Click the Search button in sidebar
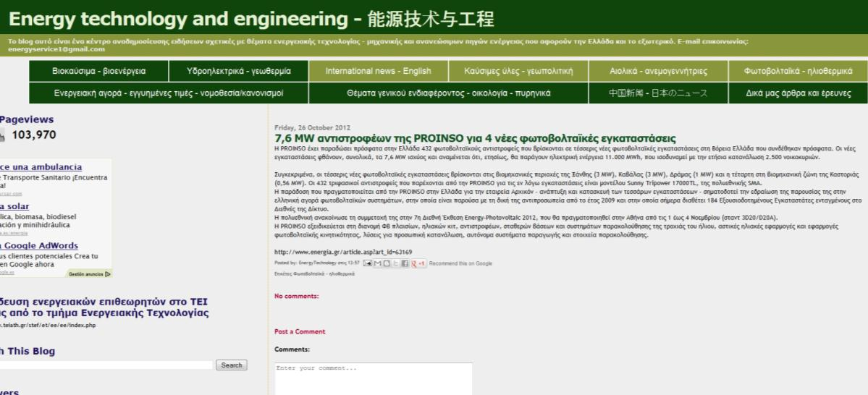This screenshot has width=868, height=395. pyautogui.click(x=232, y=365)
